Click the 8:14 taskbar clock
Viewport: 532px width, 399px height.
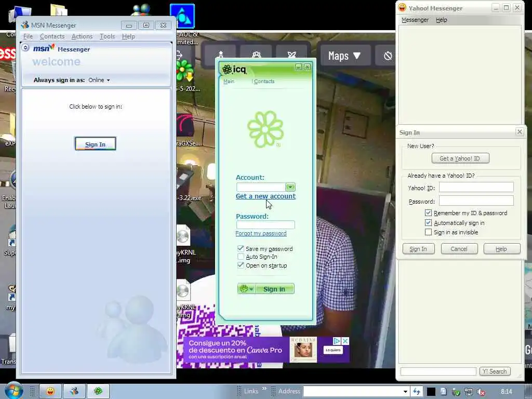point(506,392)
